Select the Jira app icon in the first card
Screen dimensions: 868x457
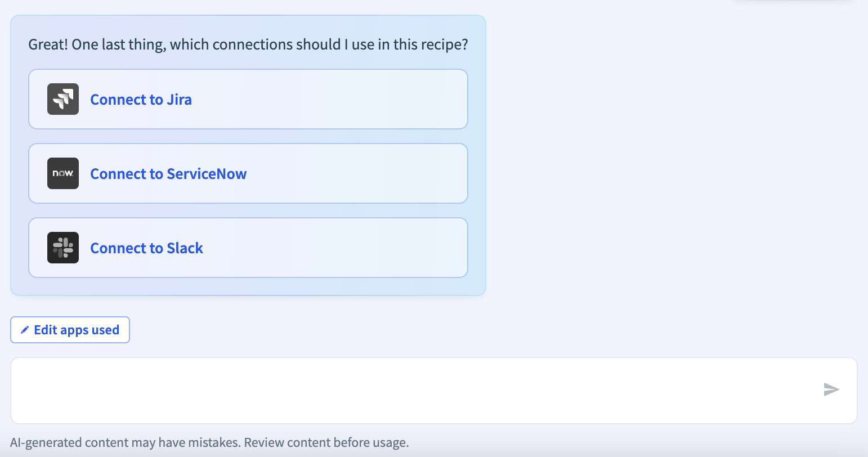click(x=62, y=98)
